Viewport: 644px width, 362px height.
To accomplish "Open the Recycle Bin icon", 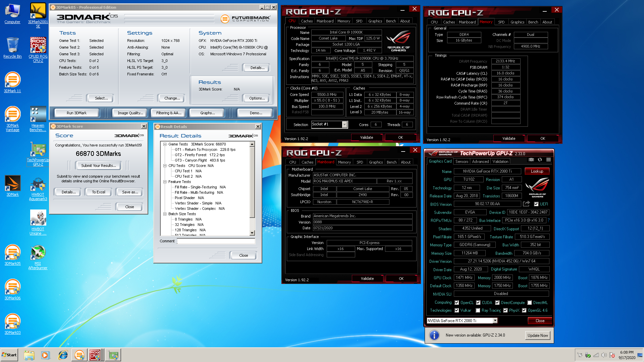I will (x=12, y=48).
